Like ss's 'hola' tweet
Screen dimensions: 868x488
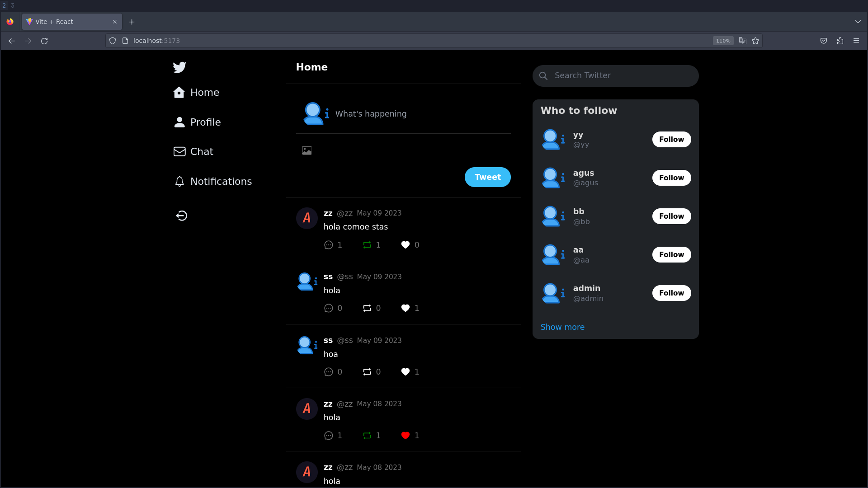pyautogui.click(x=405, y=308)
